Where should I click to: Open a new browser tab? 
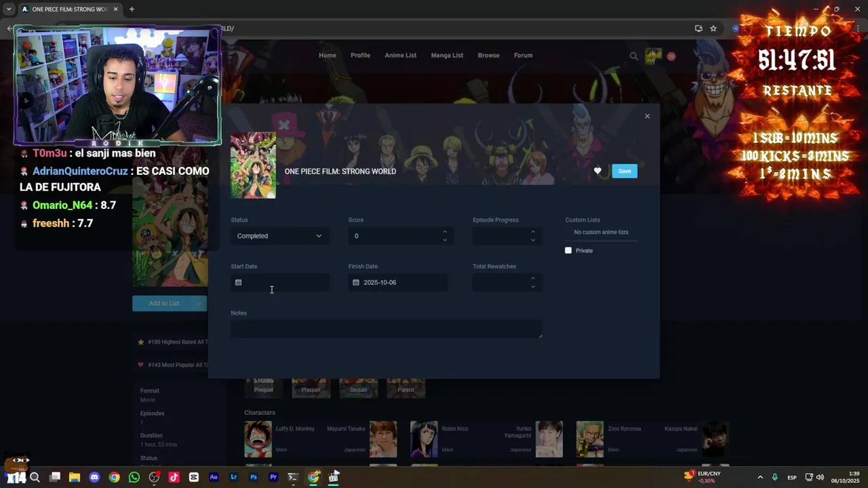coord(132,9)
